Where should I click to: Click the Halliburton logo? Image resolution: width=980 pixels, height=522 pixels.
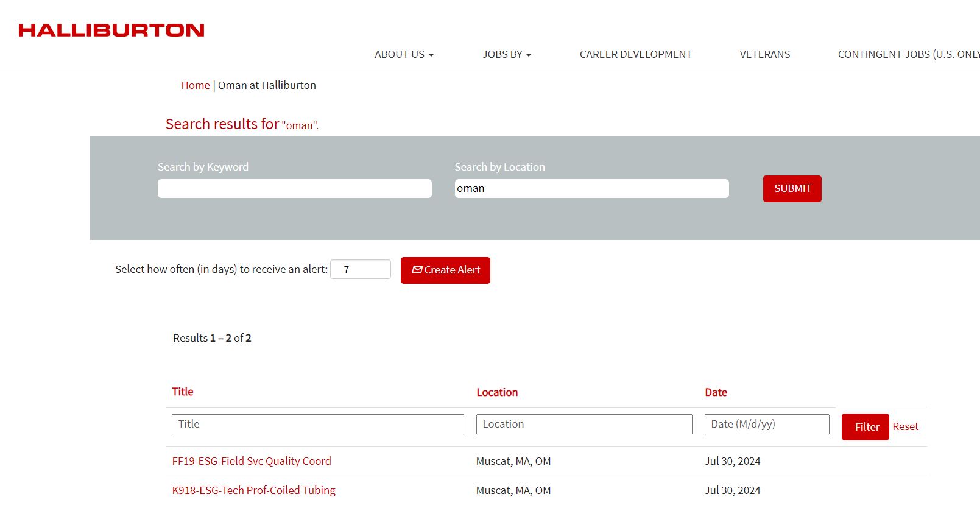[111, 30]
